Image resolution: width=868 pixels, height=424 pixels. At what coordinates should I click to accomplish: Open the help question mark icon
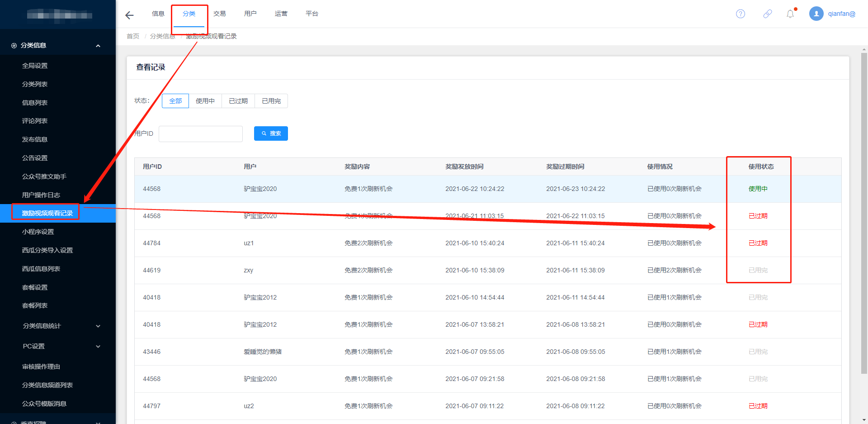[x=741, y=14]
